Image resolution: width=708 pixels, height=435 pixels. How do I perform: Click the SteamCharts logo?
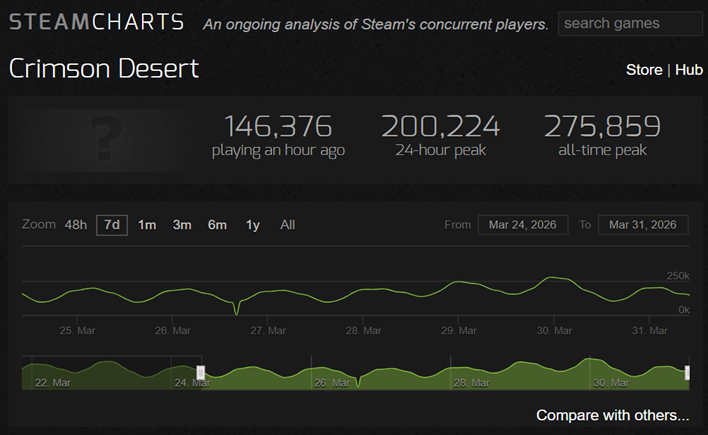96,23
